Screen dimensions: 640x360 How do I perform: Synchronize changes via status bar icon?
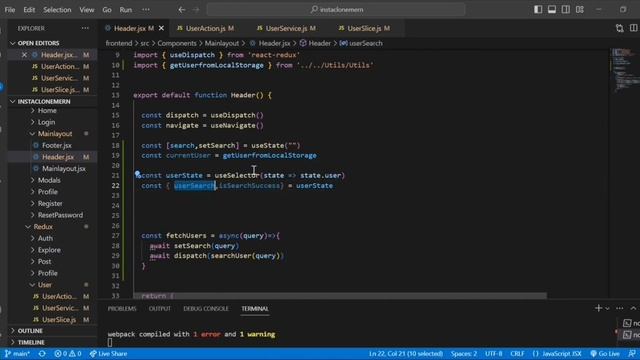pos(42,354)
